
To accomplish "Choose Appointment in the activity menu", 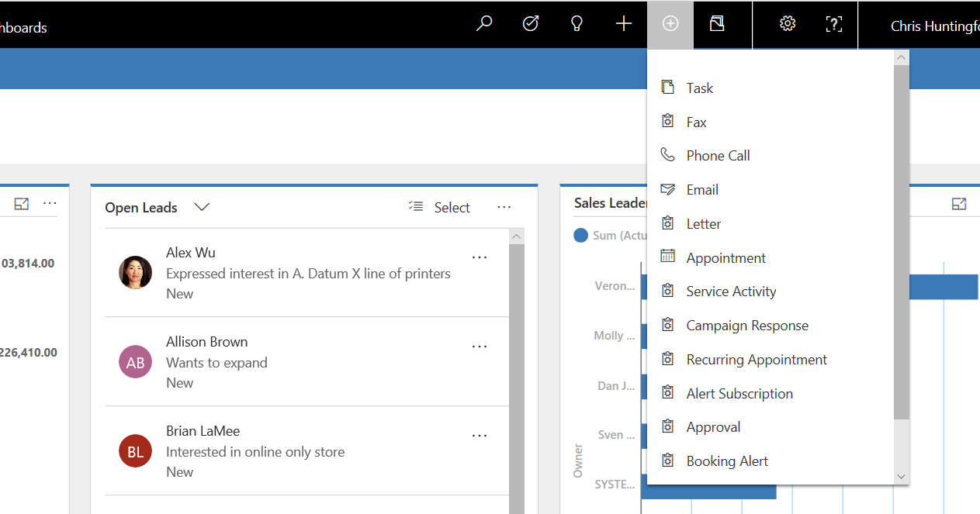I will (x=725, y=258).
